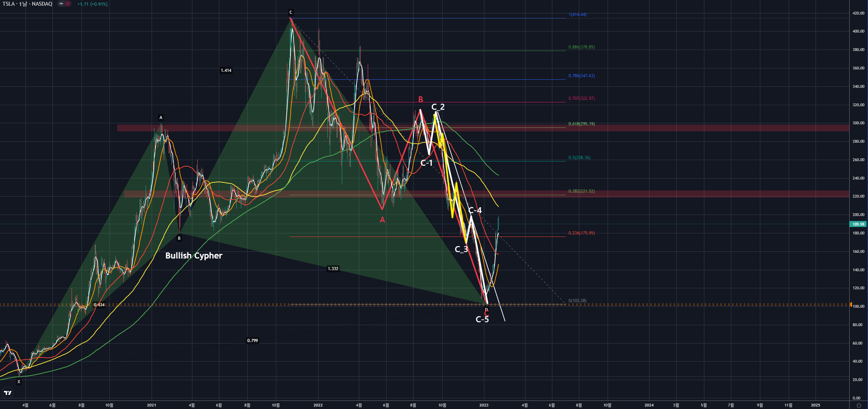Select the C-5 wave text label
The width and height of the screenshot is (868, 409).
pos(482,320)
